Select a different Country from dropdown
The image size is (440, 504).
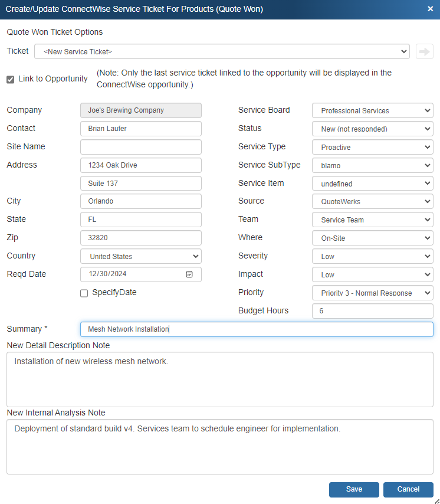coord(140,256)
